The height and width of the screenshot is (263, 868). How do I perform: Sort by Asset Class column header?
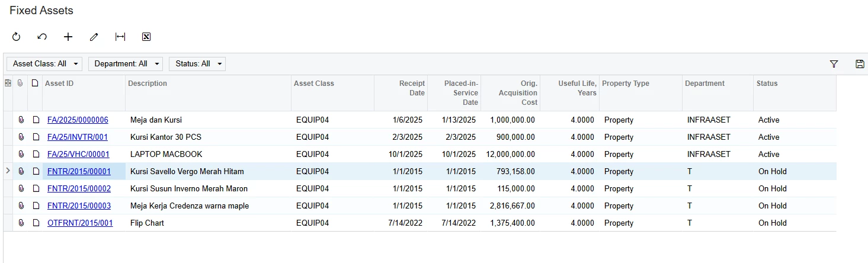point(332,93)
